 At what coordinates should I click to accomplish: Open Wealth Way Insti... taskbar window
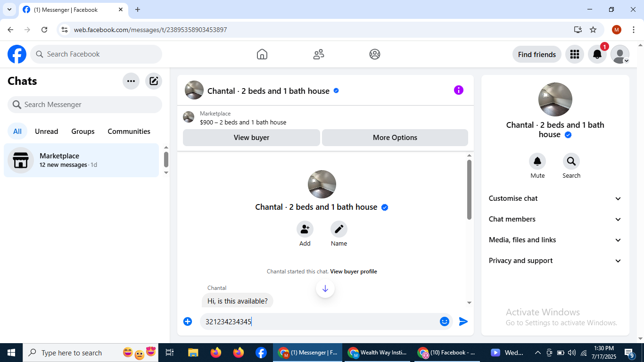(377, 353)
